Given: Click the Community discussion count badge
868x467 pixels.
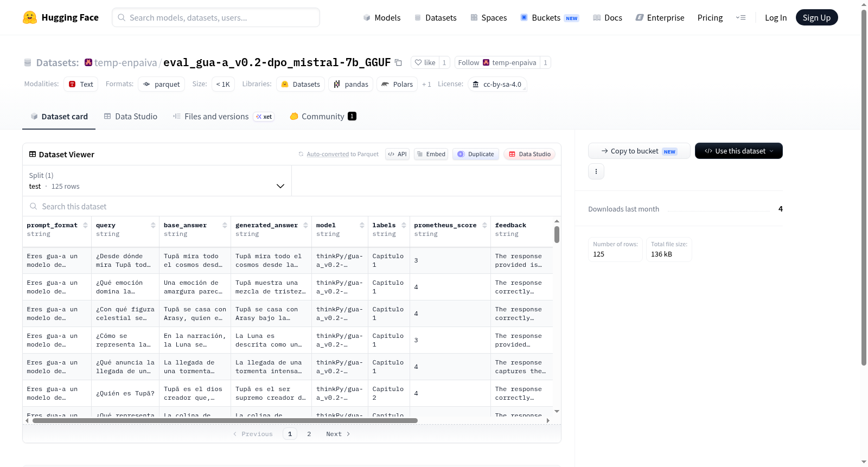Looking at the screenshot, I should pyautogui.click(x=352, y=116).
